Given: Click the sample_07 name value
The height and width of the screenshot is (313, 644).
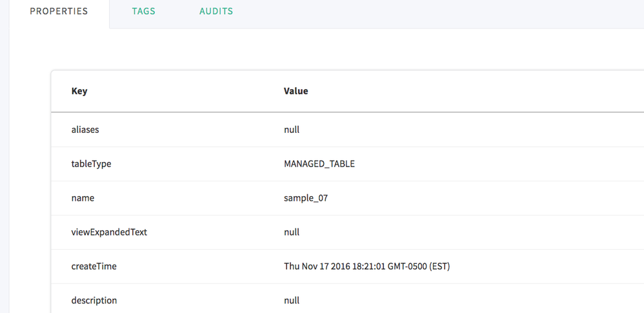Looking at the screenshot, I should click(x=306, y=198).
